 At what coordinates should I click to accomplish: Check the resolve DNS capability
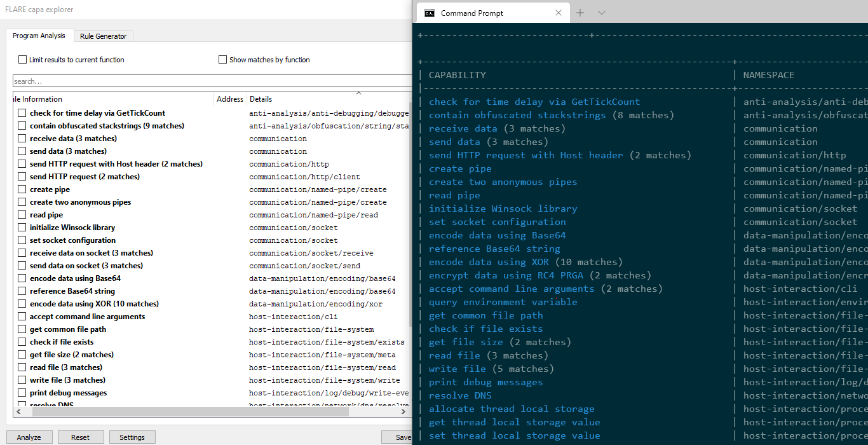point(22,404)
